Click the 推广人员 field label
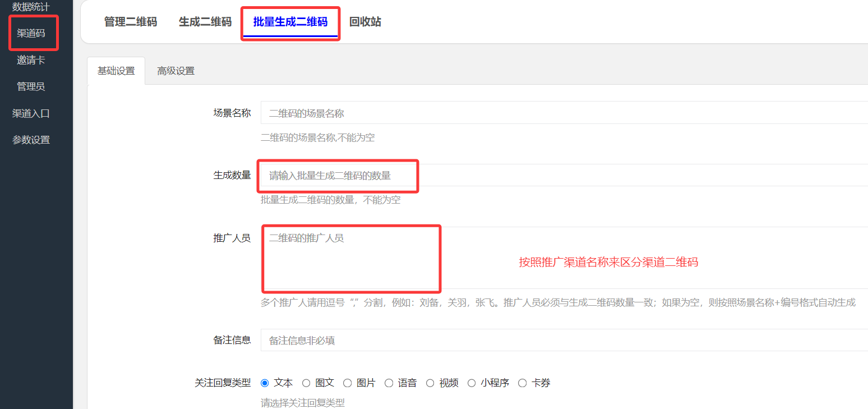Image resolution: width=868 pixels, height=409 pixels. (x=232, y=238)
